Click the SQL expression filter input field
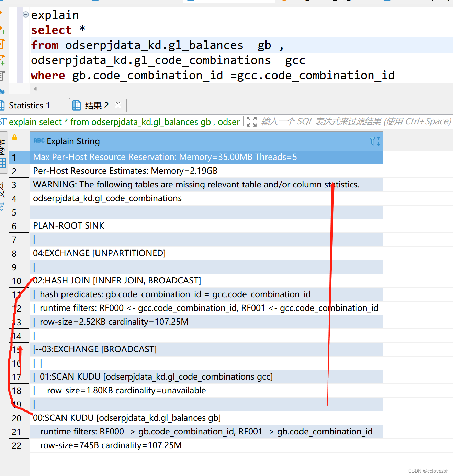 354,121
